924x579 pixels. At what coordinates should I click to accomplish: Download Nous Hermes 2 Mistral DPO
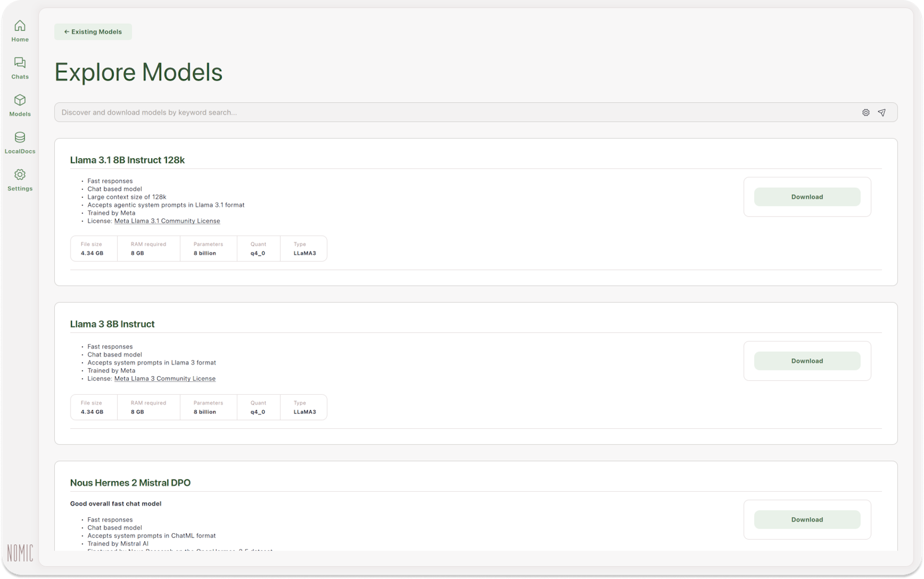click(x=807, y=519)
